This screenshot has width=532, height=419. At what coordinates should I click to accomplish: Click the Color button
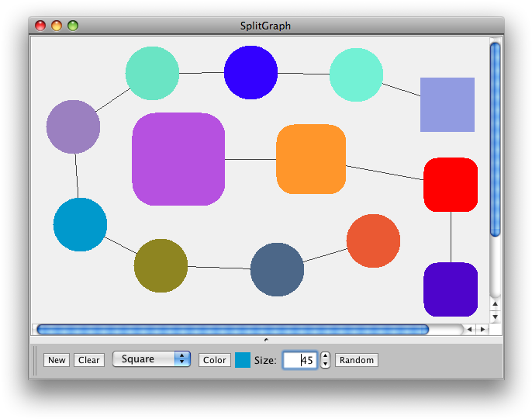click(214, 360)
